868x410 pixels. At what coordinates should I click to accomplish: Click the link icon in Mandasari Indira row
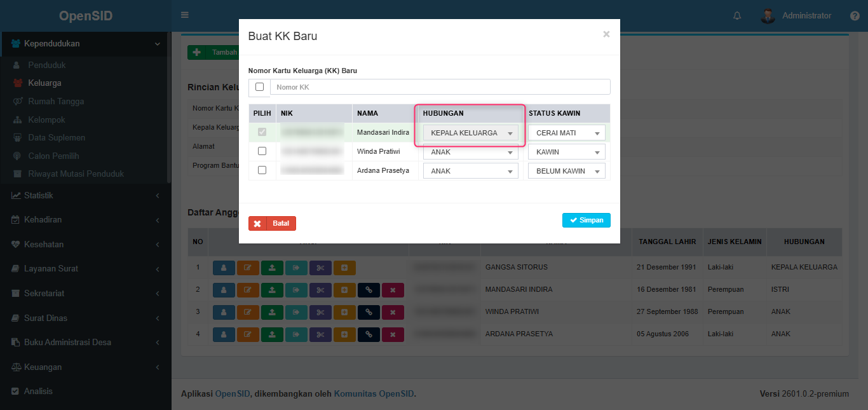(369, 290)
